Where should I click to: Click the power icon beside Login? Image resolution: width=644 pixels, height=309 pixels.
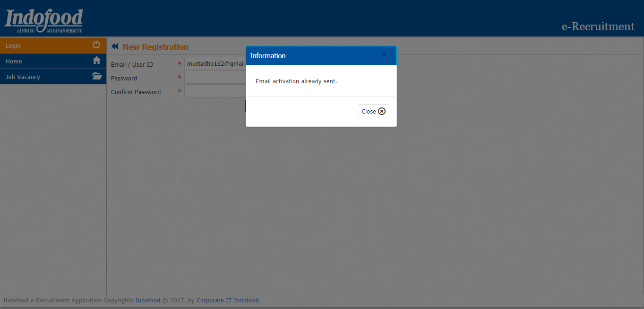(96, 45)
